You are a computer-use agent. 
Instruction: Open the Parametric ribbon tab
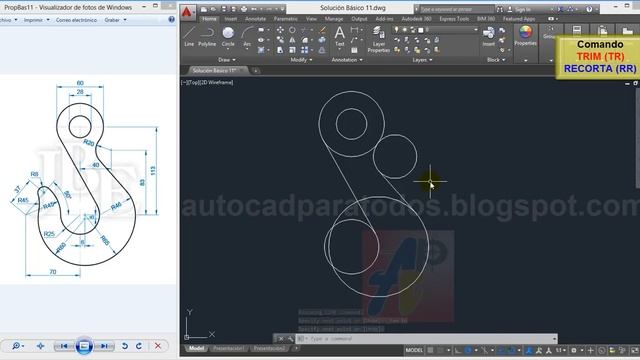[x=286, y=19]
